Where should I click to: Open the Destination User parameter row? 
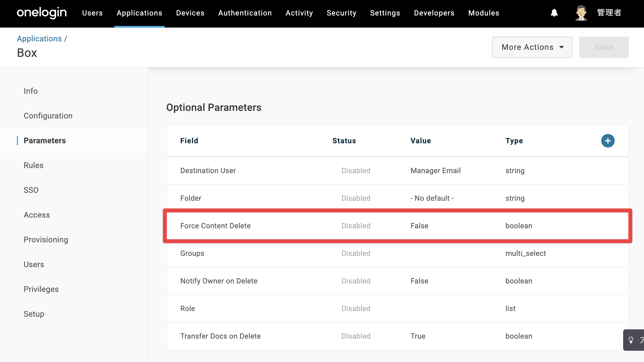pyautogui.click(x=397, y=171)
